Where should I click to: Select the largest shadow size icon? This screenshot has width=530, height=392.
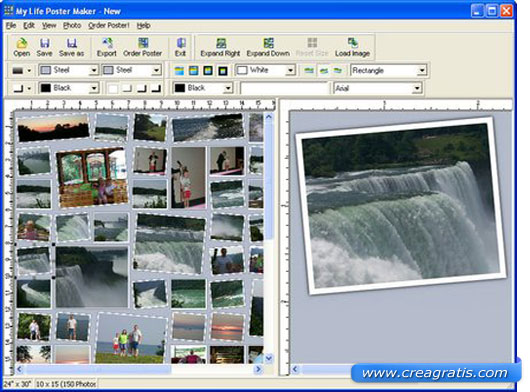pos(156,88)
